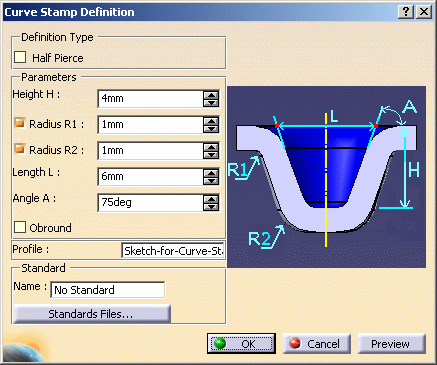
Task: Enable the Half Pierce checkbox
Action: (20, 57)
